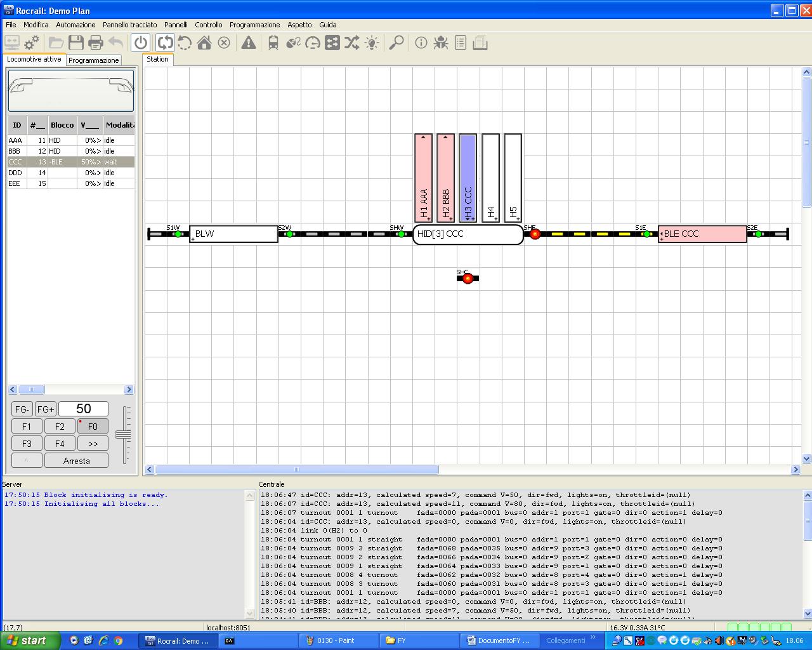Open the Controllo menu
Image resolution: width=812 pixels, height=650 pixels.
[209, 25]
